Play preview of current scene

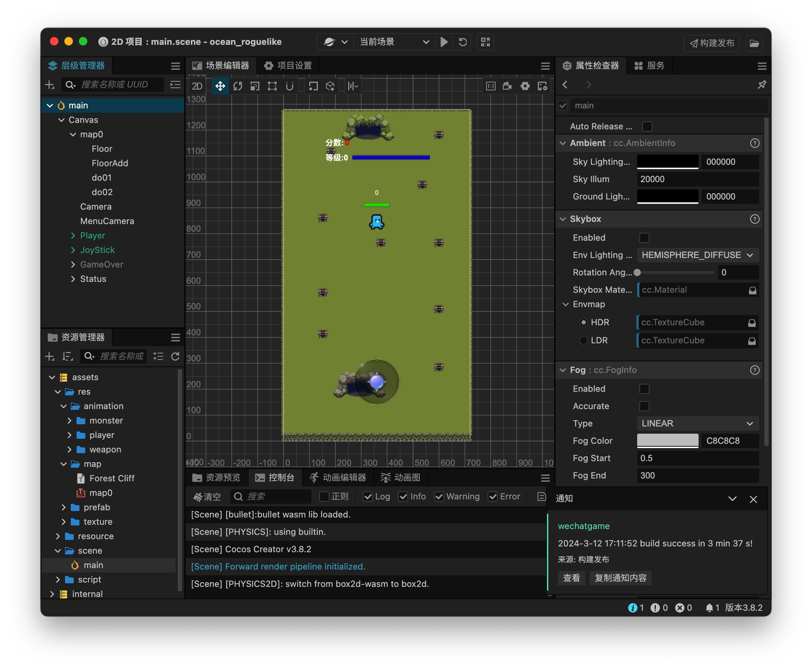pyautogui.click(x=444, y=42)
